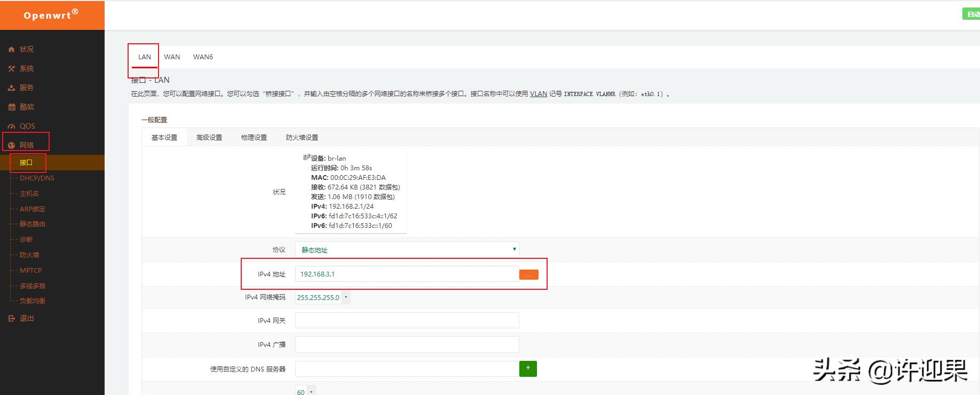Click the calendar icon beside 酷软
The height and width of the screenshot is (395, 980).
point(11,107)
